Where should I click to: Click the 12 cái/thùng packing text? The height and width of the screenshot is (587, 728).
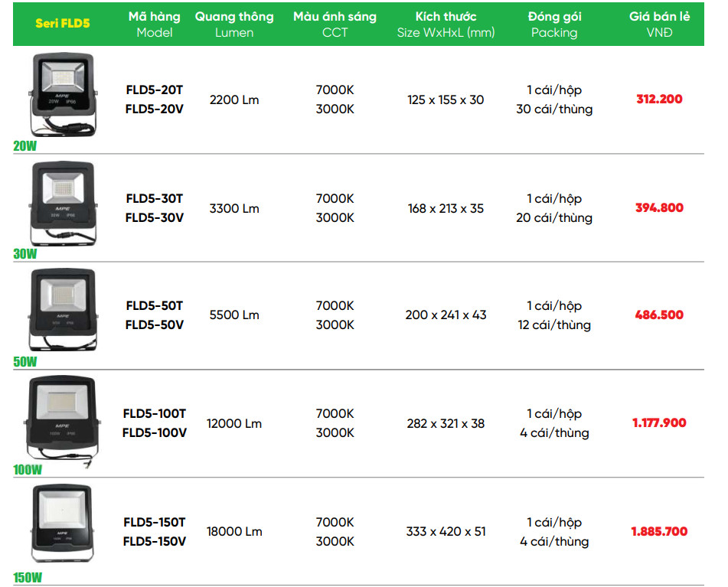[554, 324]
